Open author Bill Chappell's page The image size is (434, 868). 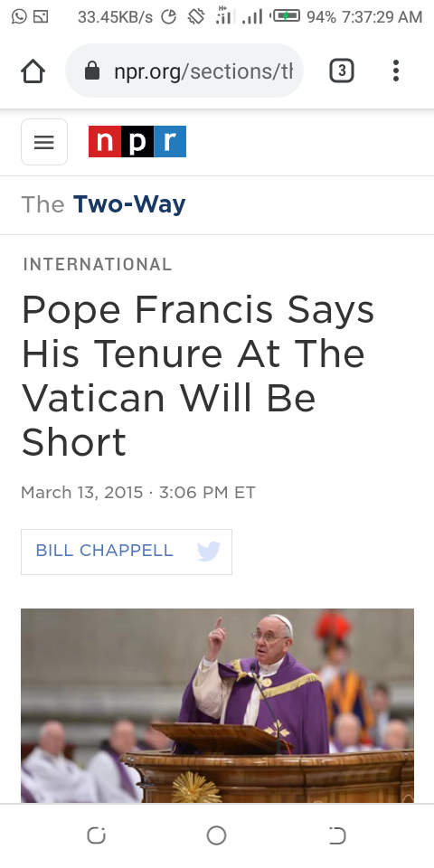tap(104, 551)
